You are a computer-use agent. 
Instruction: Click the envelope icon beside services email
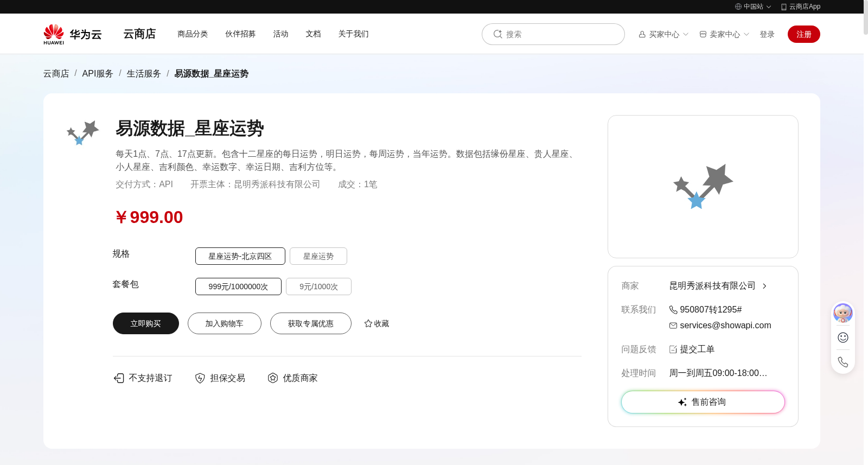point(673,326)
